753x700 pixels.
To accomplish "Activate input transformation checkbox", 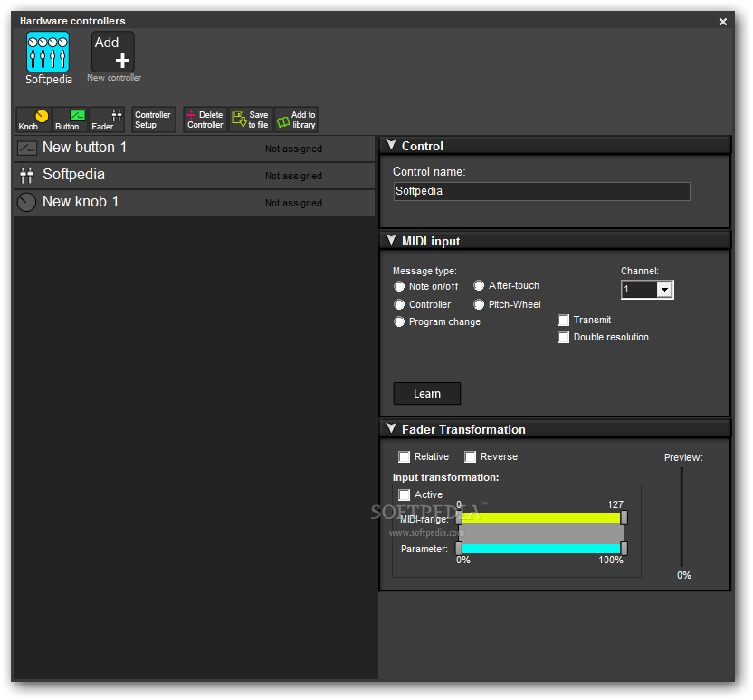I will point(405,494).
